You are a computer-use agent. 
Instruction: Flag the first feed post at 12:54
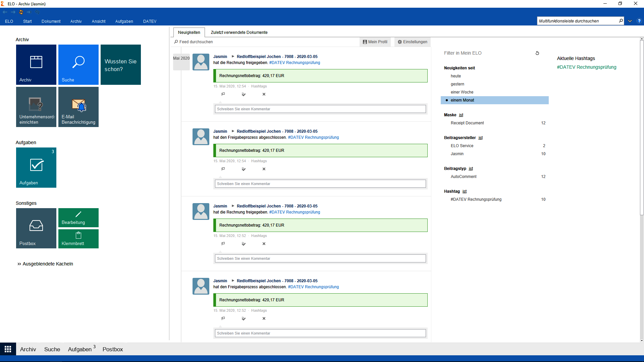coord(223,94)
